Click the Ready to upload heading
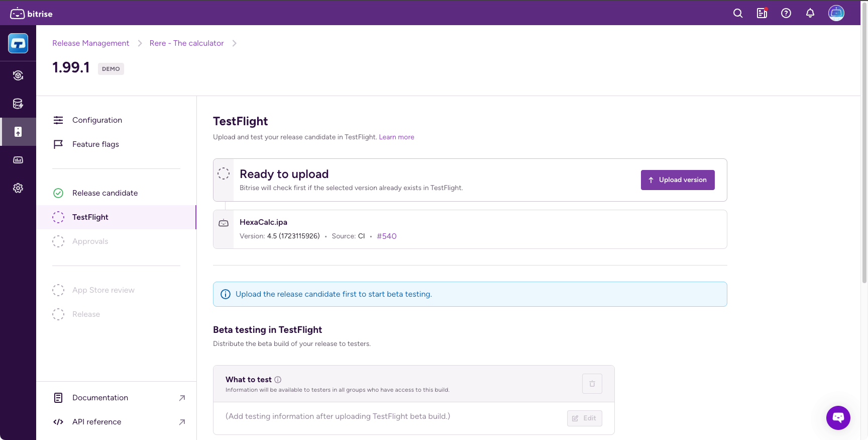Viewport: 868px width, 440px height. [x=284, y=174]
